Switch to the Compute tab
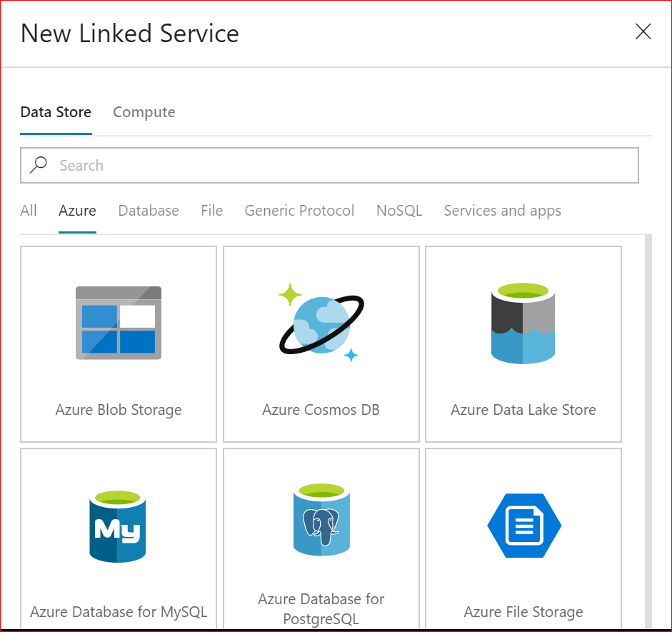This screenshot has height=632, width=672. tap(144, 112)
